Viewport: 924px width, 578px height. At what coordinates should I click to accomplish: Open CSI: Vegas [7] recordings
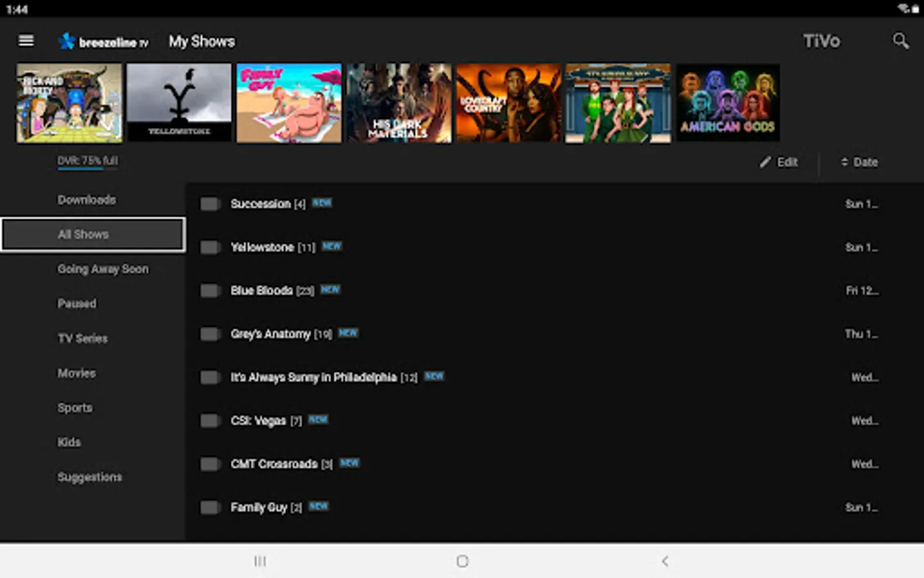pos(266,421)
